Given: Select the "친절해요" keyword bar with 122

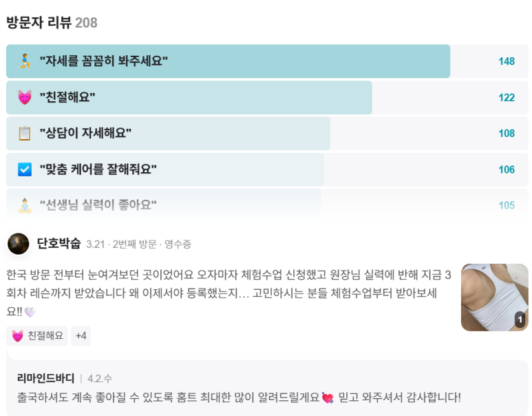Looking at the screenshot, I should (x=267, y=98).
